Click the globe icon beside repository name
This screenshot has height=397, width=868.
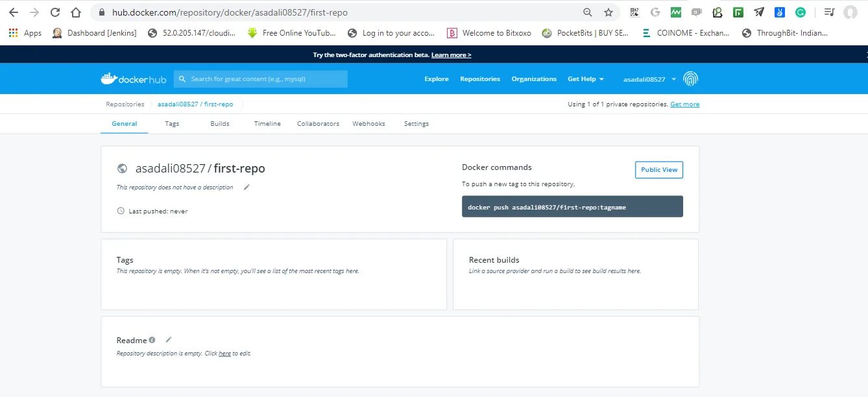click(x=122, y=169)
